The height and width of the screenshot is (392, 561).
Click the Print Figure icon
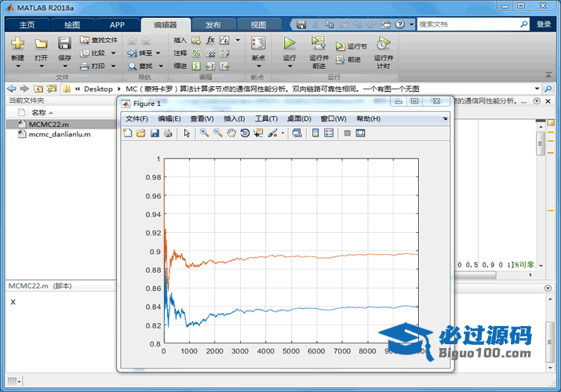[x=168, y=133]
